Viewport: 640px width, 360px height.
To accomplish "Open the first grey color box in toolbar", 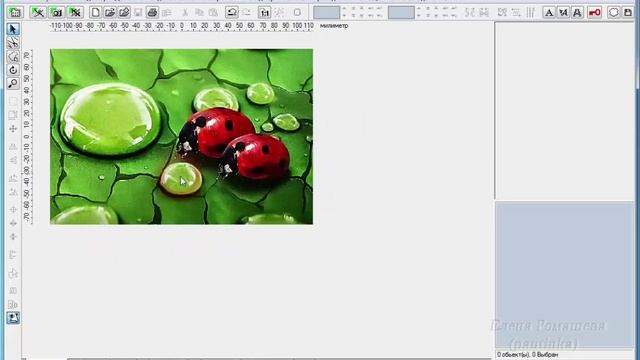I will point(326,13).
